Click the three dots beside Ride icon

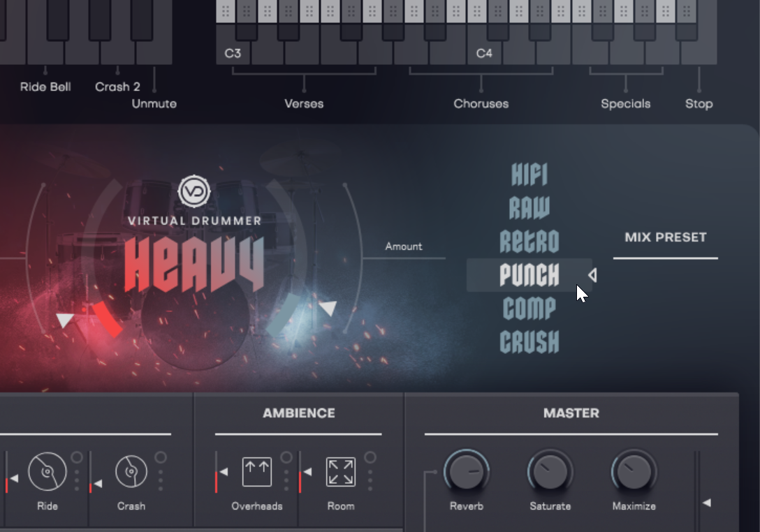tap(77, 480)
